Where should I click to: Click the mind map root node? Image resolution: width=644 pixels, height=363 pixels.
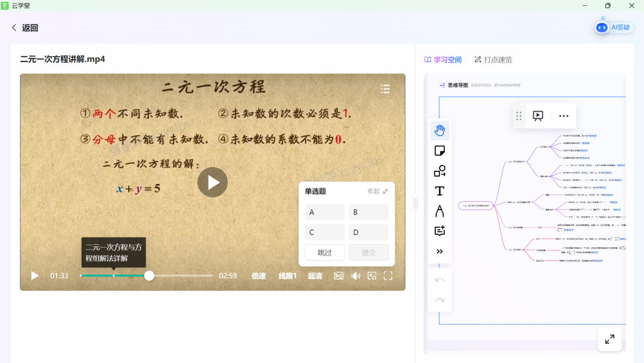pyautogui.click(x=476, y=205)
